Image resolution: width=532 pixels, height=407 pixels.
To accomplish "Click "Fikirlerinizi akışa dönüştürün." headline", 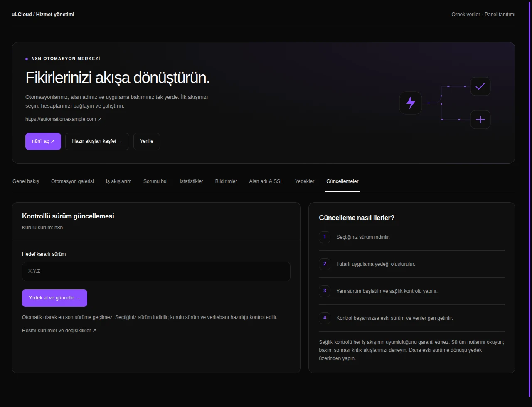I will click(x=118, y=78).
